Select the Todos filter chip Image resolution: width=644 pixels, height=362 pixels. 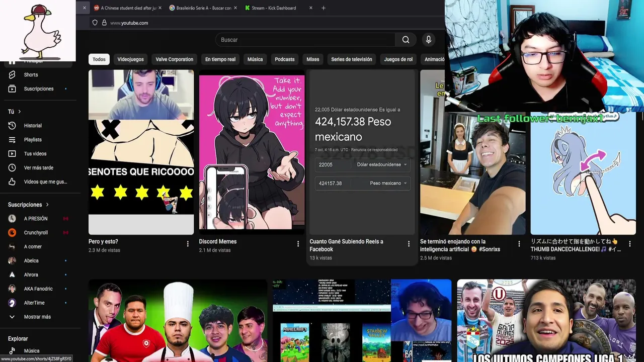(x=99, y=59)
